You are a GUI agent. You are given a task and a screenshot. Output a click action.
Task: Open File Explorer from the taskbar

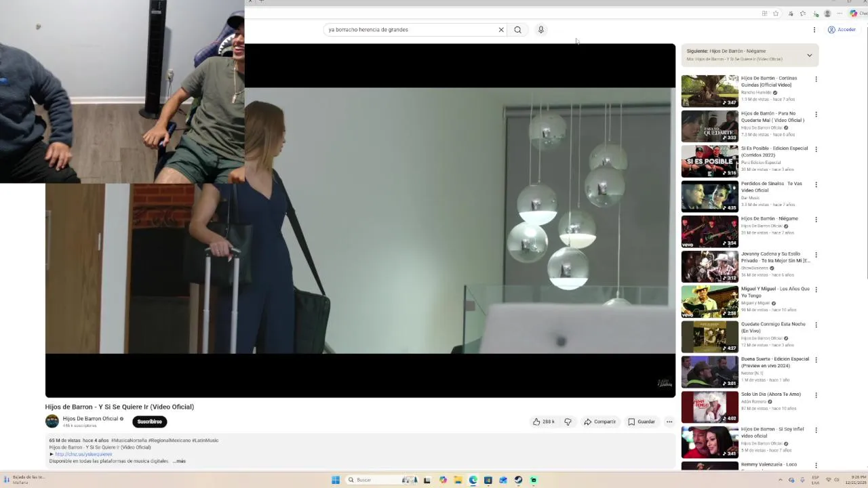(x=458, y=480)
